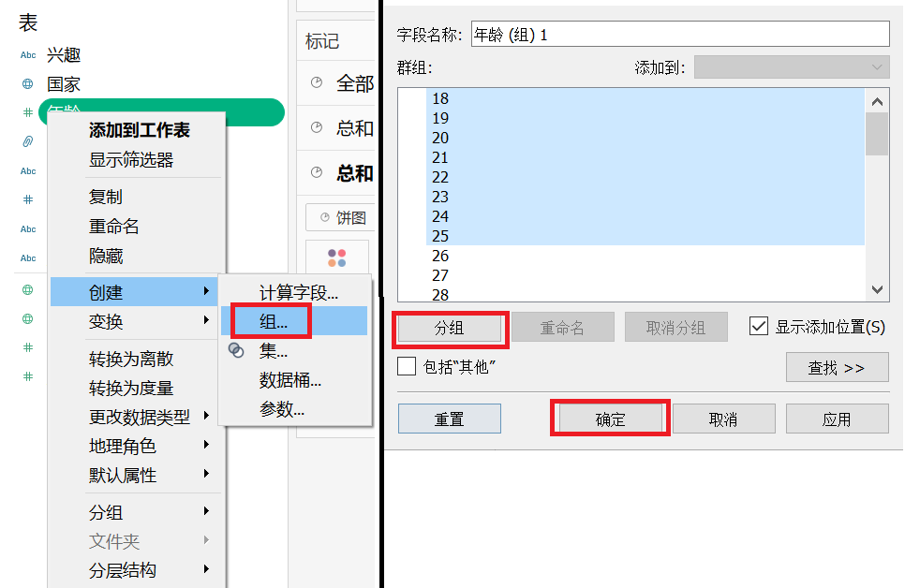Open the 饼图 mark type dropdown
The height and width of the screenshot is (588, 905).
coord(340,217)
